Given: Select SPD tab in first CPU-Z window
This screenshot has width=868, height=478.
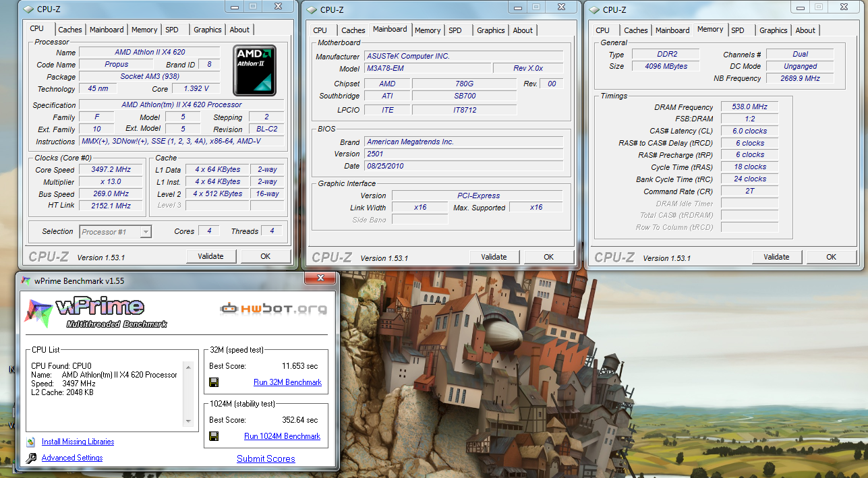Looking at the screenshot, I should [x=172, y=30].
